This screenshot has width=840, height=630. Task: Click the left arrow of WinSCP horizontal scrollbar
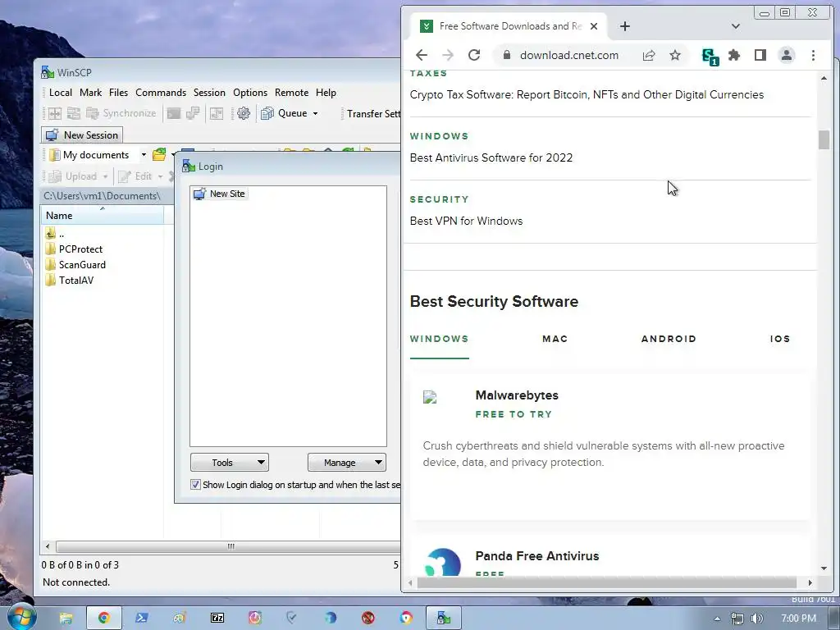(48, 547)
